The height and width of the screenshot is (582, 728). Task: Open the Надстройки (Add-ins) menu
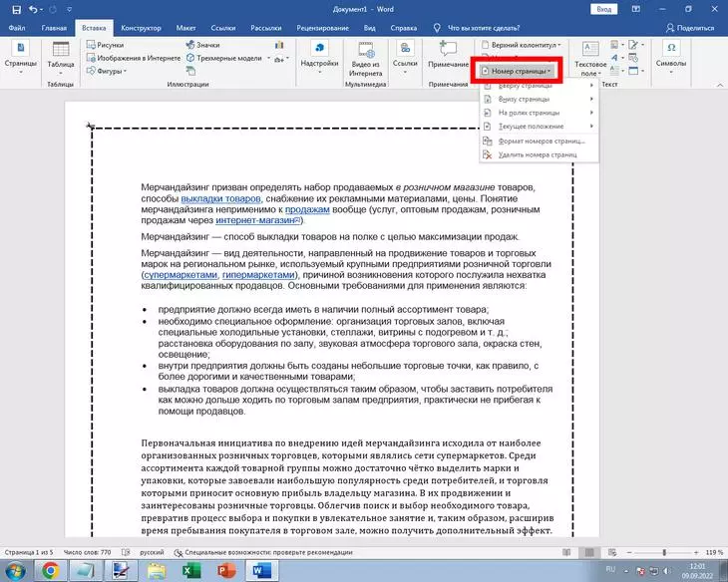tap(319, 58)
